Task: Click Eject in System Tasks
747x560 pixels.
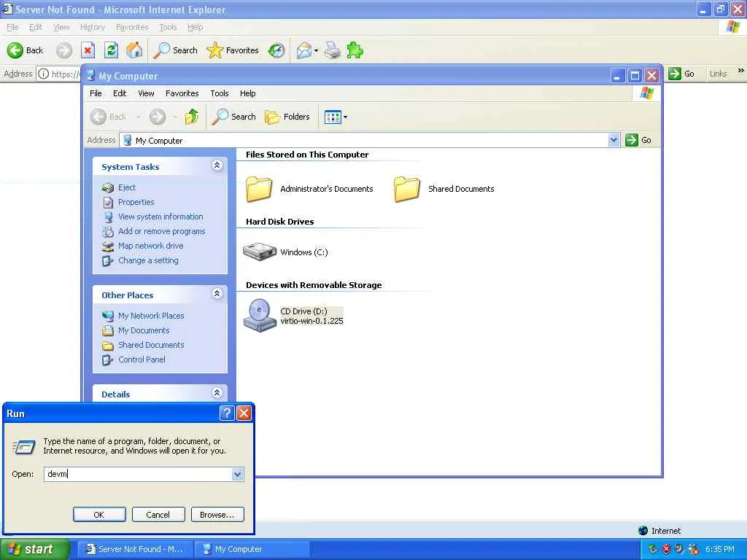Action: coord(127,187)
